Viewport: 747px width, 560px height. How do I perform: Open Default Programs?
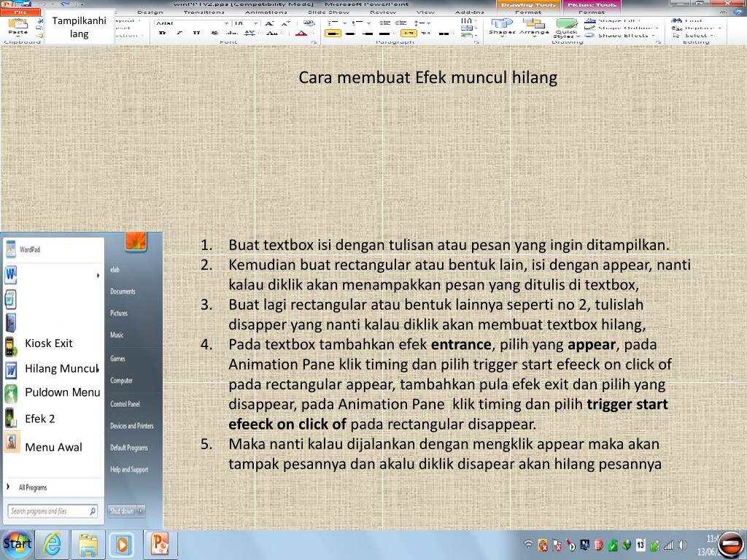click(129, 448)
